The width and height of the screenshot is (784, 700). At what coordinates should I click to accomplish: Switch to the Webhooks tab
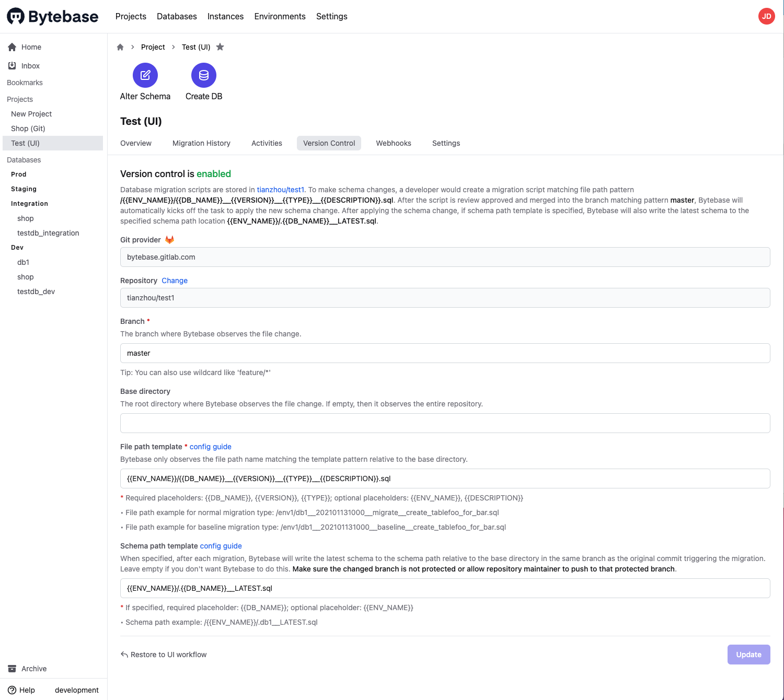coord(394,143)
